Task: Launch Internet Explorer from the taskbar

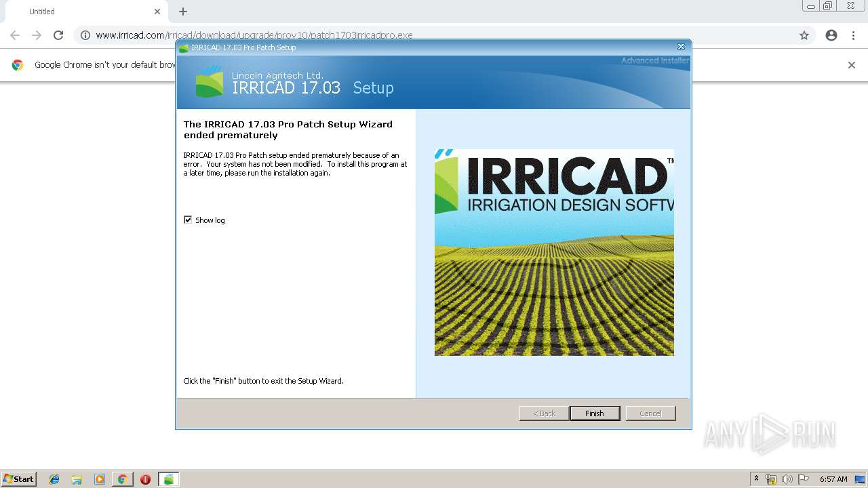Action: pyautogui.click(x=54, y=479)
